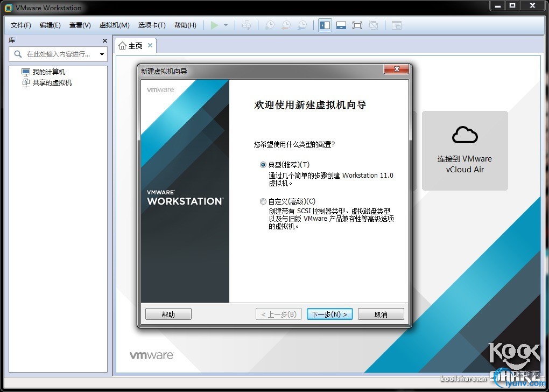
Task: Click the 下一步(N) button
Action: point(329,314)
